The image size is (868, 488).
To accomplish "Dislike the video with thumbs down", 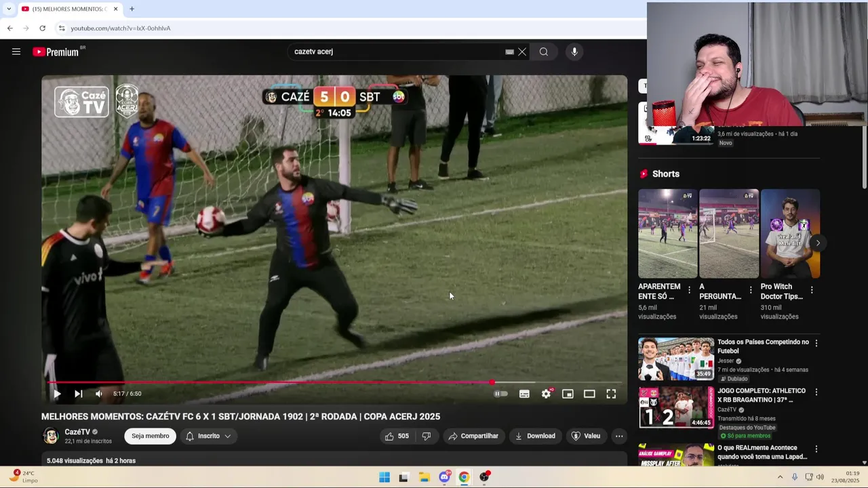I will [x=427, y=436].
